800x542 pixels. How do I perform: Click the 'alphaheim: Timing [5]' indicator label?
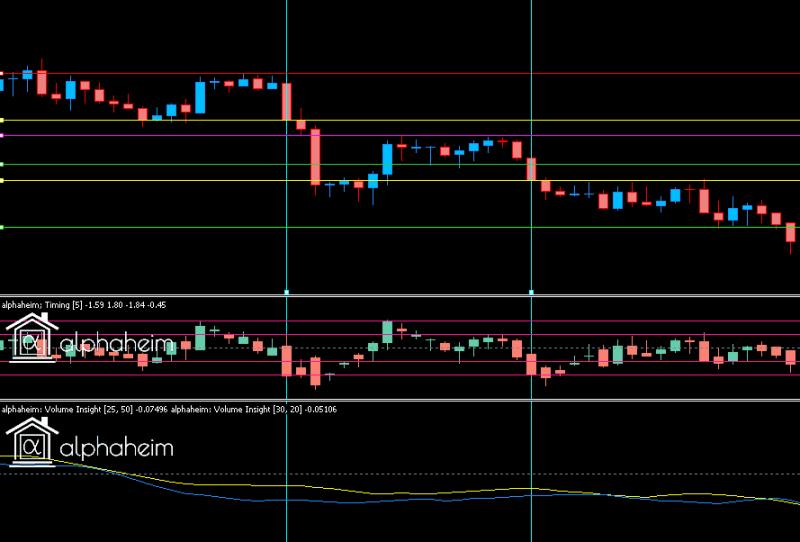click(x=84, y=305)
